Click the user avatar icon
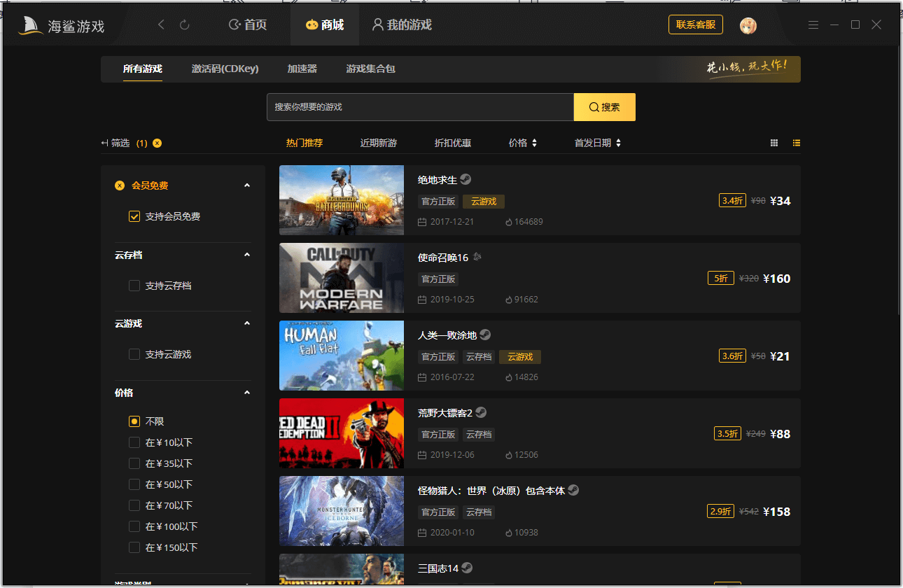Viewport: 903px width, 588px height. pos(748,24)
